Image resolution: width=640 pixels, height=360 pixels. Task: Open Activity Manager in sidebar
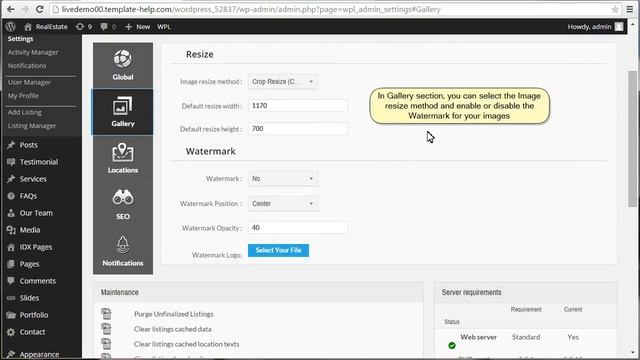point(33,52)
